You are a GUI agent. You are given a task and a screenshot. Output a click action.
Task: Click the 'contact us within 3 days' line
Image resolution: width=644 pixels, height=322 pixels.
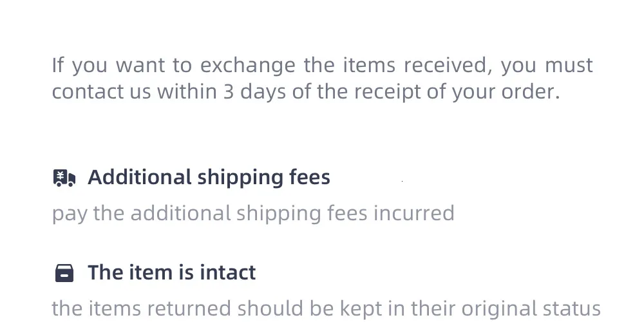[306, 92]
